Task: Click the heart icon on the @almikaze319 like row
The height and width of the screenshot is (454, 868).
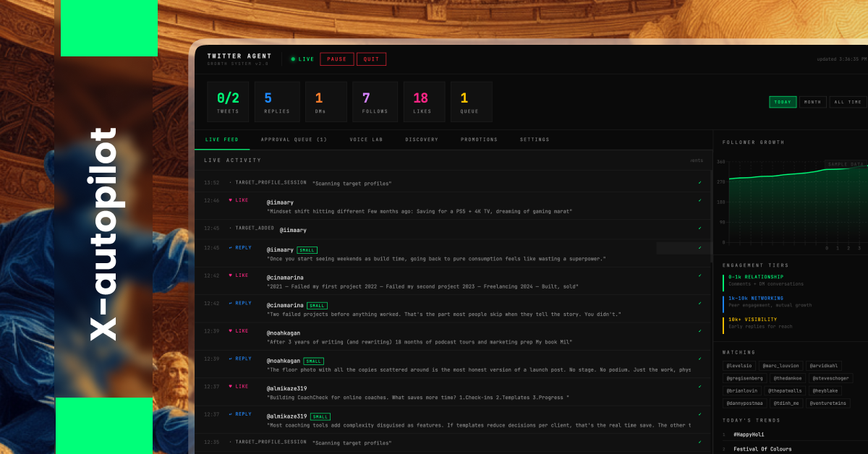Action: coord(231,387)
